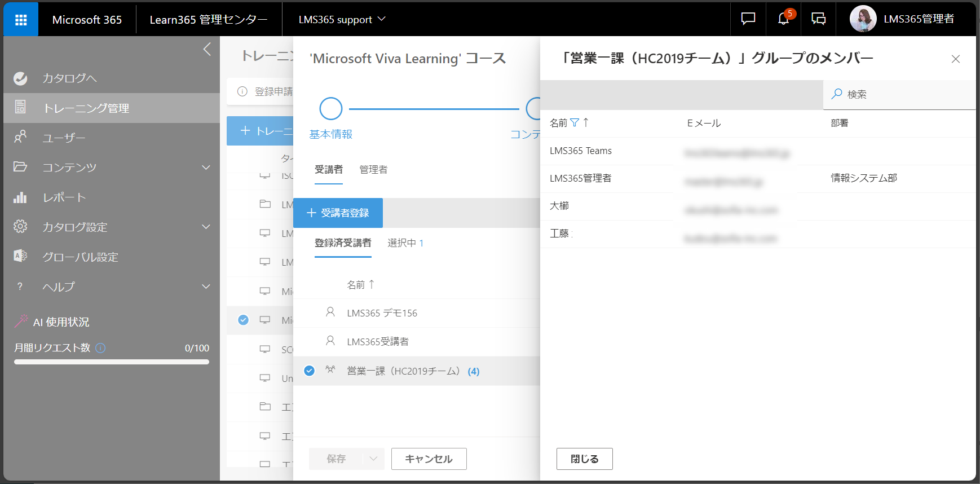Click the キャンセル button
Viewport: 980px width, 484px height.
coord(429,459)
